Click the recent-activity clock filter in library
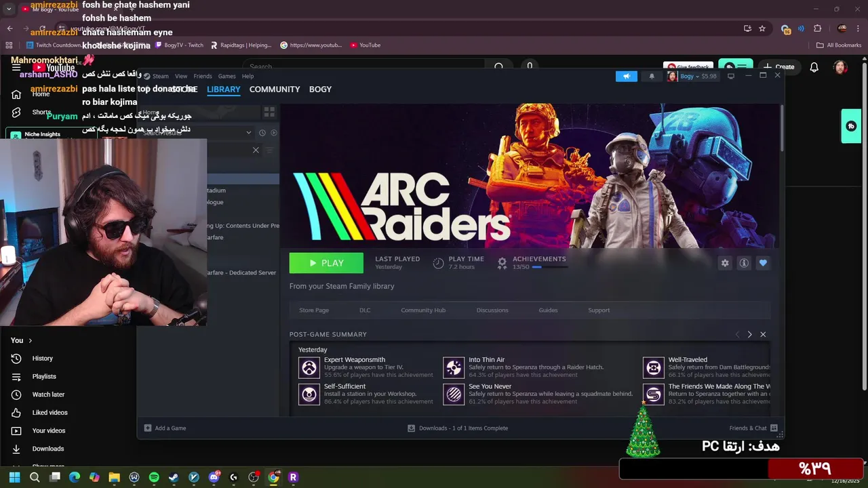The image size is (868, 488). point(262,133)
